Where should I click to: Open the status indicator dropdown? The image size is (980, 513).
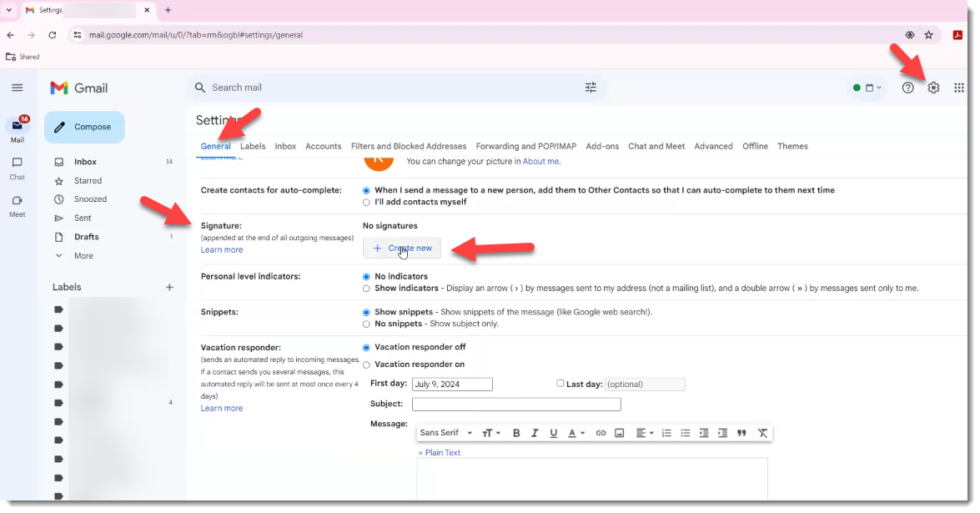[867, 88]
